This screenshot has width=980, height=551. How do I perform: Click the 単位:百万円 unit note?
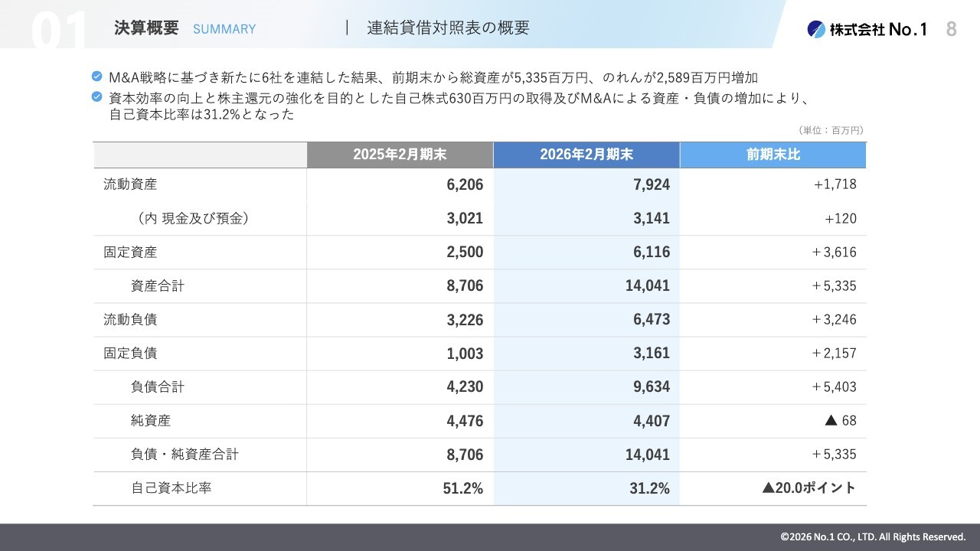pos(831,131)
